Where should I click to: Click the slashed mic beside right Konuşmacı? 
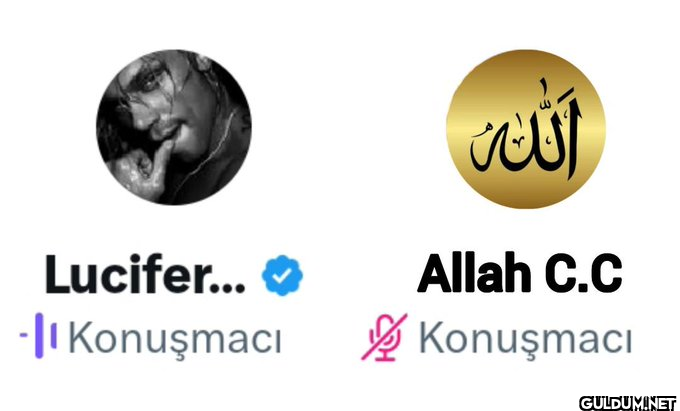(384, 337)
